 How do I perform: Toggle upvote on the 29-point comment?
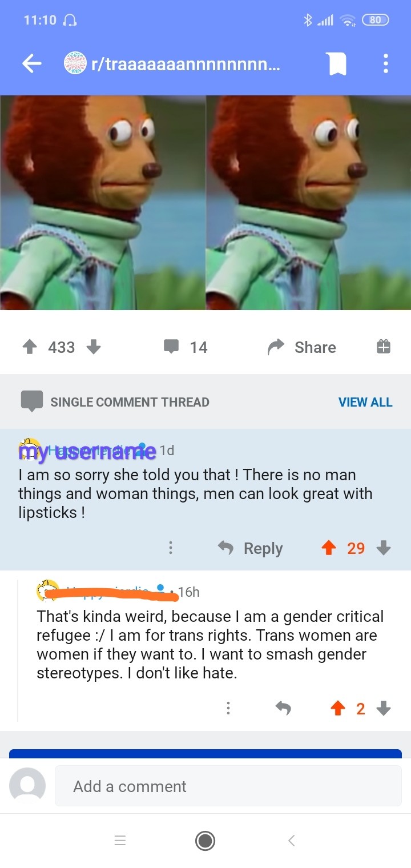(329, 548)
